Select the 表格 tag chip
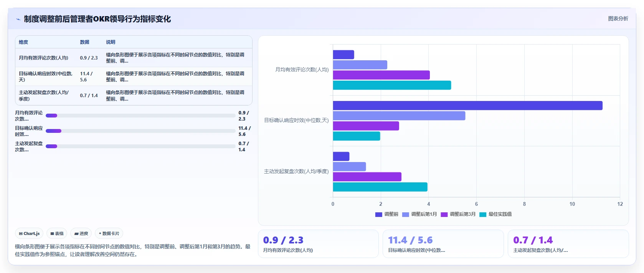Viewport: 644px width, 273px height. pos(57,233)
